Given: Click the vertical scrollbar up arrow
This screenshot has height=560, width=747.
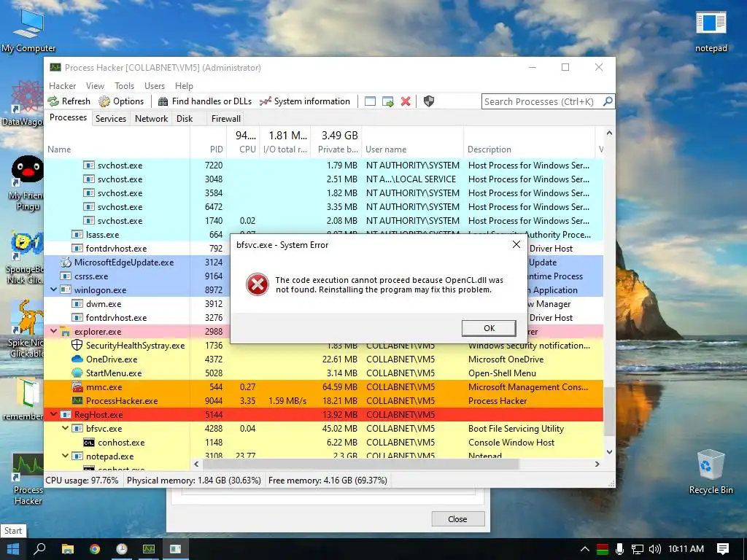Looking at the screenshot, I should click(x=609, y=133).
